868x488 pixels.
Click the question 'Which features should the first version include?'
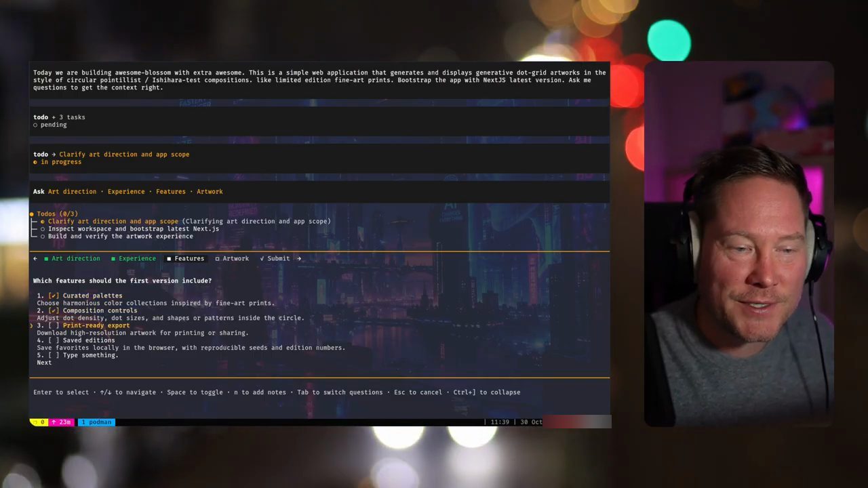click(x=122, y=281)
